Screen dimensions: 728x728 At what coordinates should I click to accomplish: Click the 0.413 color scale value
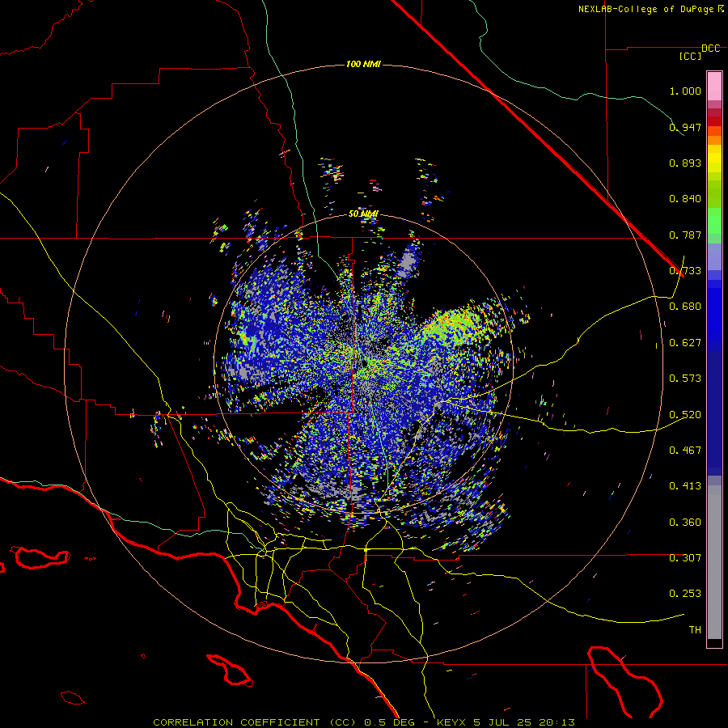685,486
